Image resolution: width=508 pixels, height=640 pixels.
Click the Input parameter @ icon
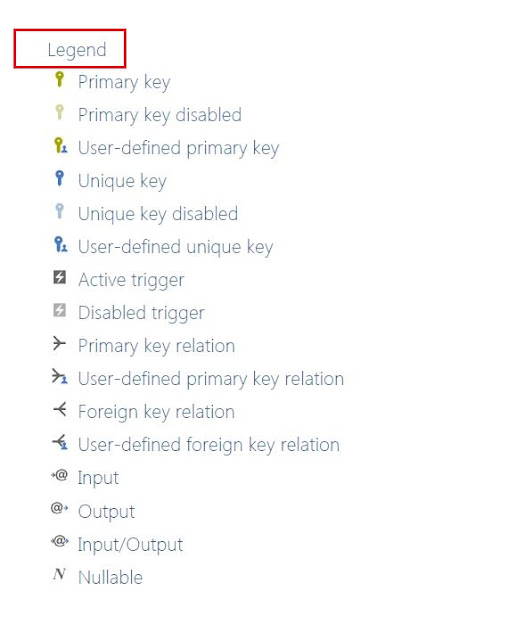tap(60, 475)
